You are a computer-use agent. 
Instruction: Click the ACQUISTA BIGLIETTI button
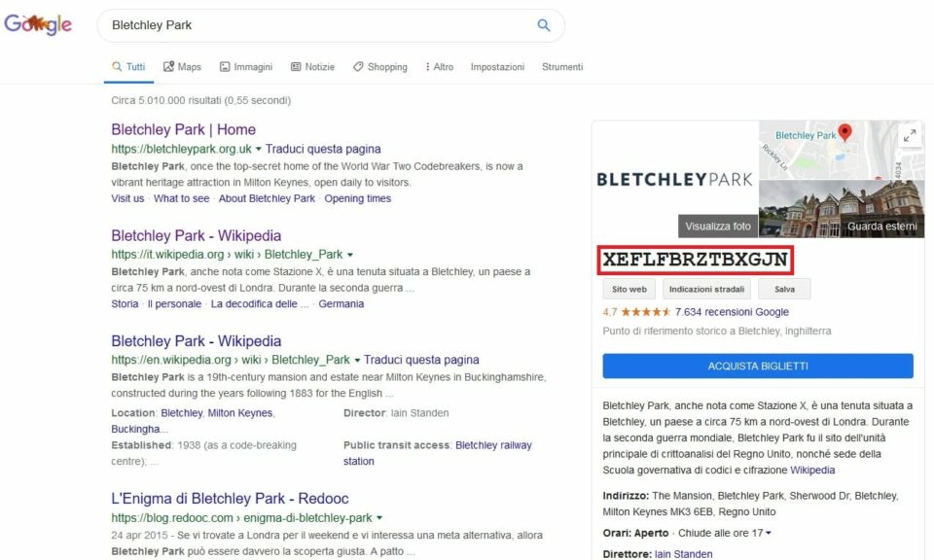pos(757,366)
